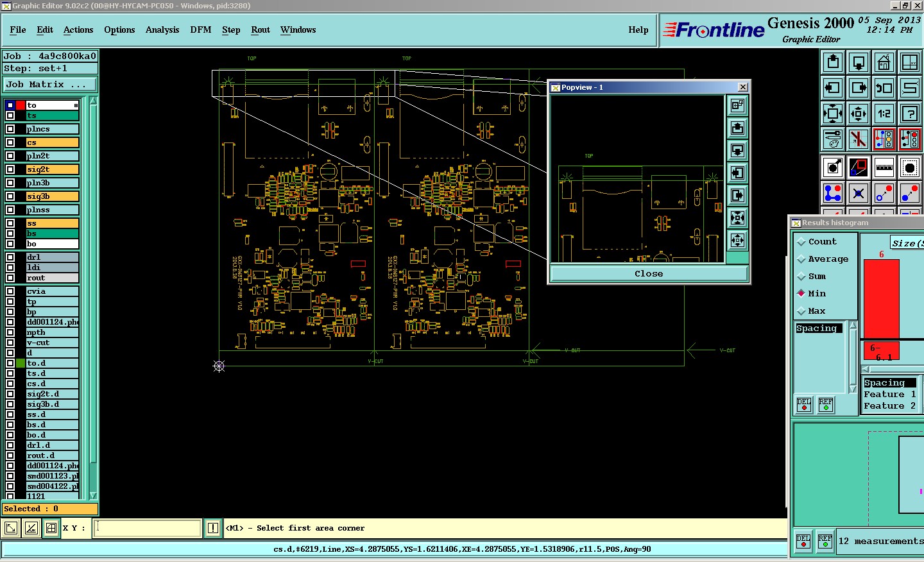Click the layer list scroll down arrow

click(x=94, y=495)
